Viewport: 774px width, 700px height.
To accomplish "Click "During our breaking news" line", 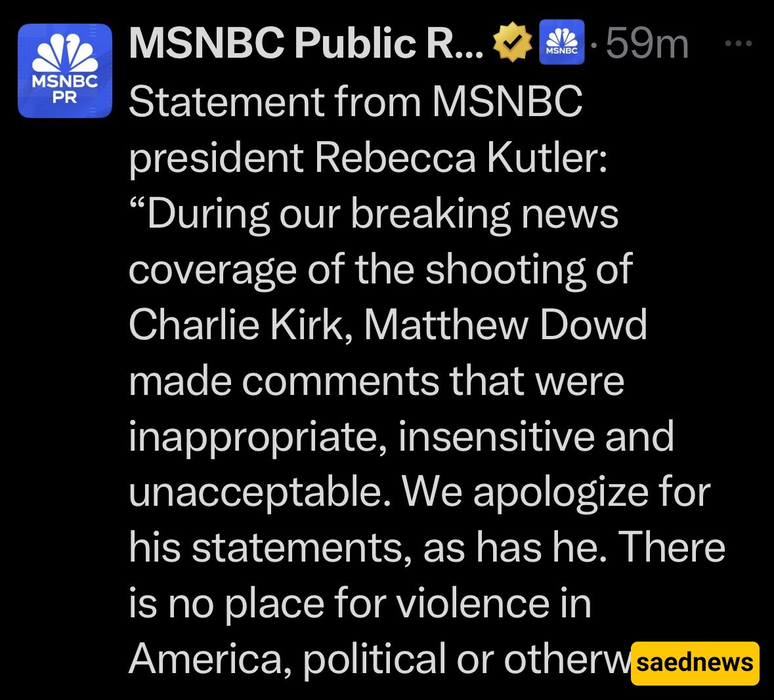I will click(x=374, y=215).
